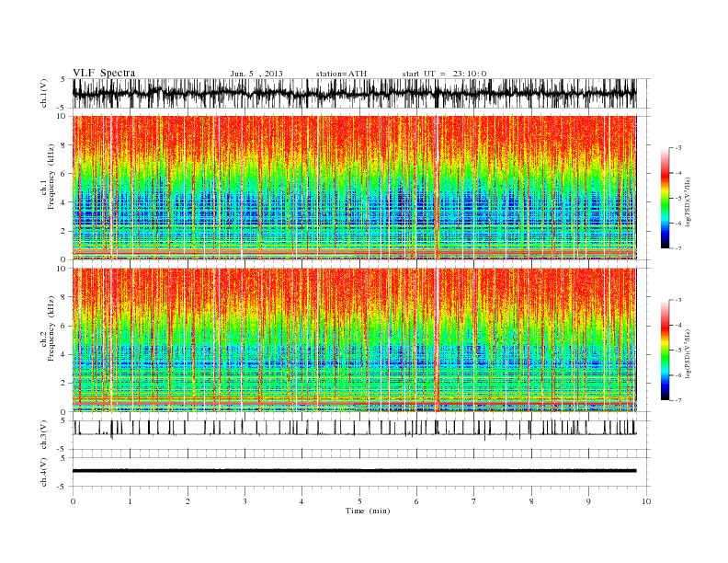Screen dimensions: 728x563
Task: Click the ch.4 flat waveform trace
Action: coord(354,471)
